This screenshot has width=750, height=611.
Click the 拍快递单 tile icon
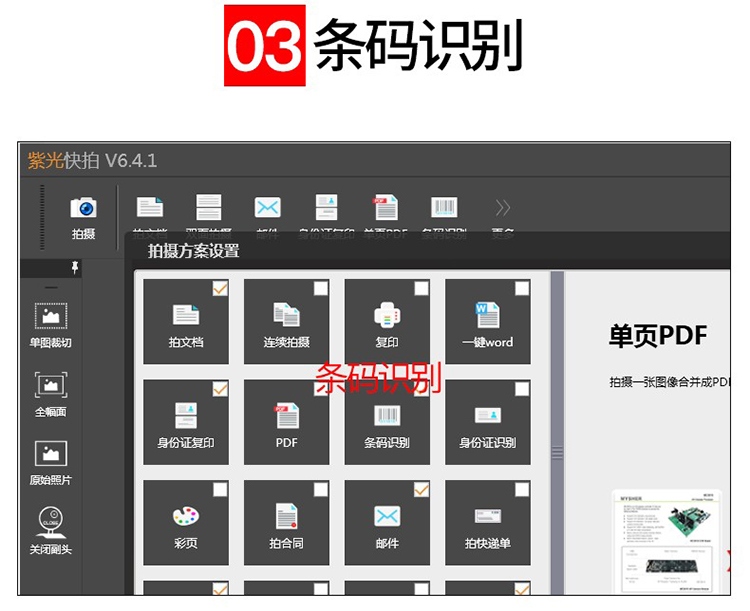tap(487, 517)
